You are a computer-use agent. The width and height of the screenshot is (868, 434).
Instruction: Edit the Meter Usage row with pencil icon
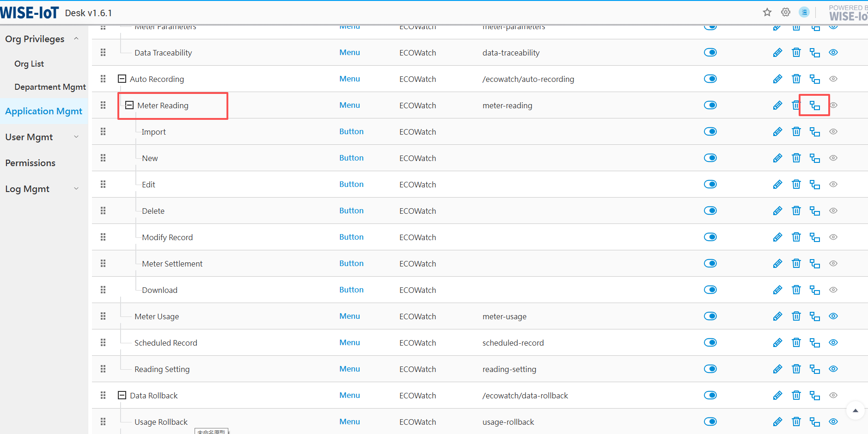coord(777,316)
